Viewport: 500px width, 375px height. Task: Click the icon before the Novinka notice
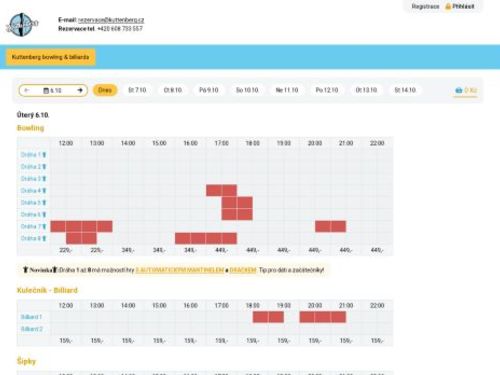click(x=25, y=270)
